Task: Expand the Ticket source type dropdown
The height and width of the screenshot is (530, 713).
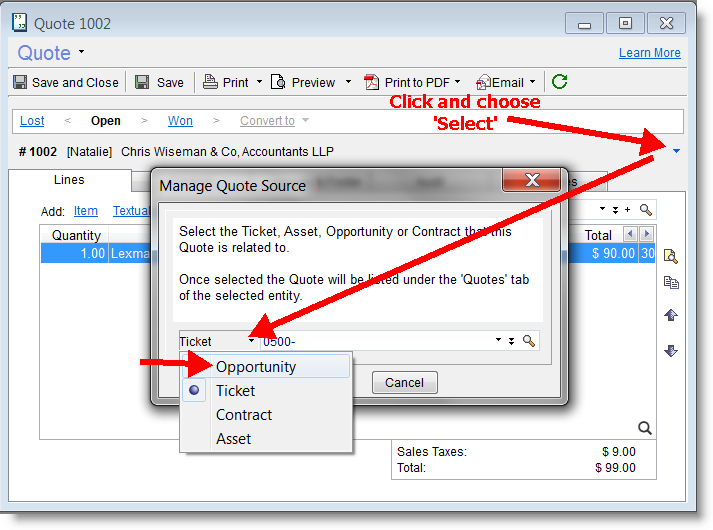Action: coord(252,342)
